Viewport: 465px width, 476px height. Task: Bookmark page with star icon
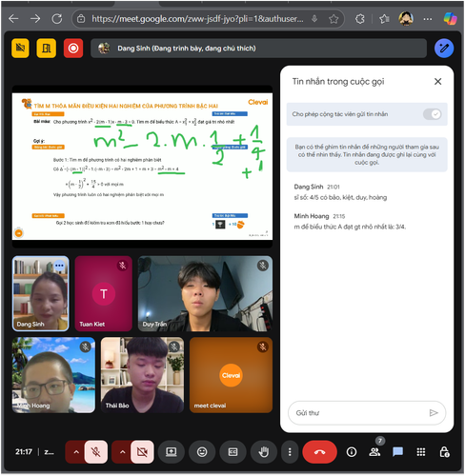pyautogui.click(x=334, y=19)
